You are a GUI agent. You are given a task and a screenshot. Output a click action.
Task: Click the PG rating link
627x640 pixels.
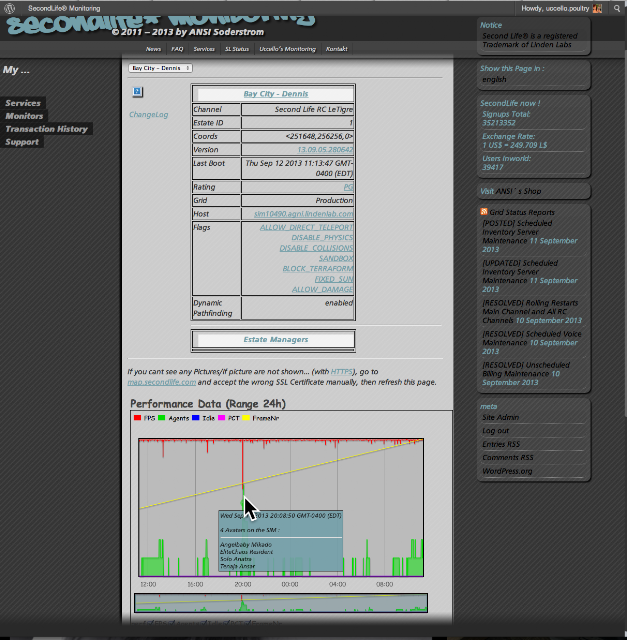(348, 187)
